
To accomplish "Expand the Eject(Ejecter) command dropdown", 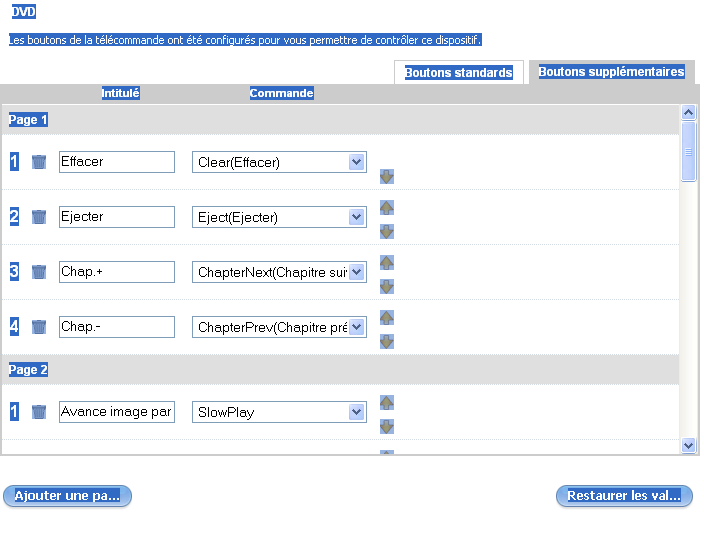I will (x=356, y=217).
